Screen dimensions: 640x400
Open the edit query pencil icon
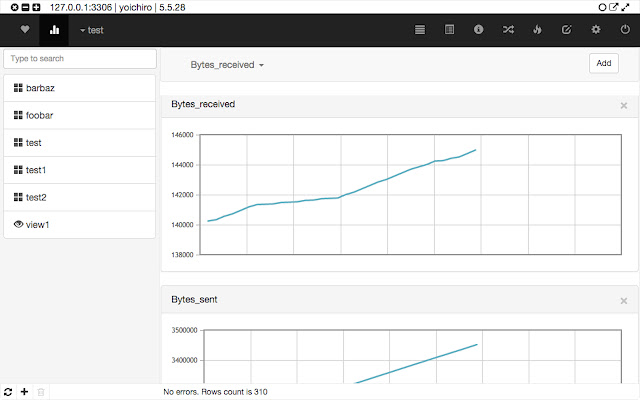pyautogui.click(x=567, y=29)
